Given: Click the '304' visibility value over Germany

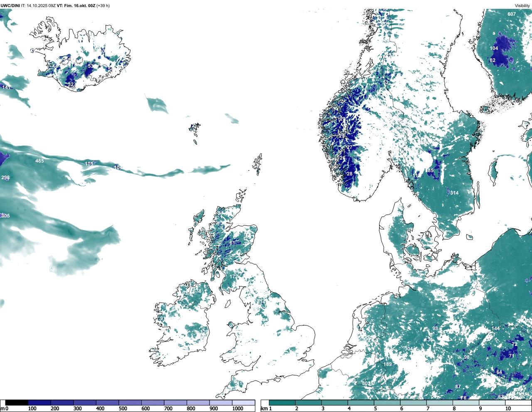Looking at the screenshot, I should 409,349.
